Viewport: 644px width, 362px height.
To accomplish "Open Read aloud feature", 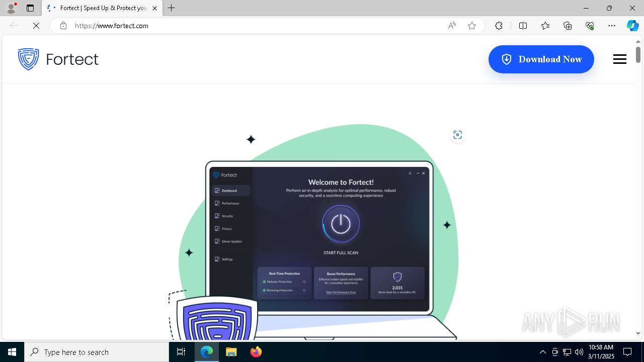I will tap(452, 26).
